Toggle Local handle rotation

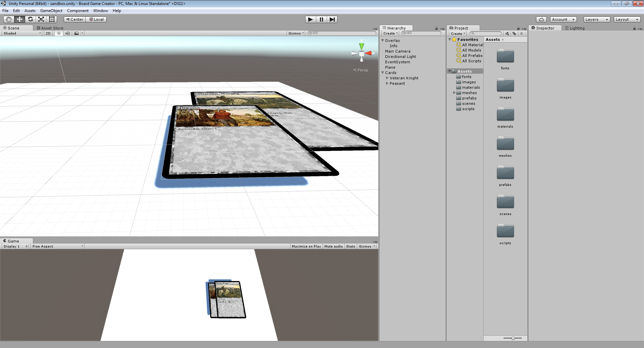(96, 19)
